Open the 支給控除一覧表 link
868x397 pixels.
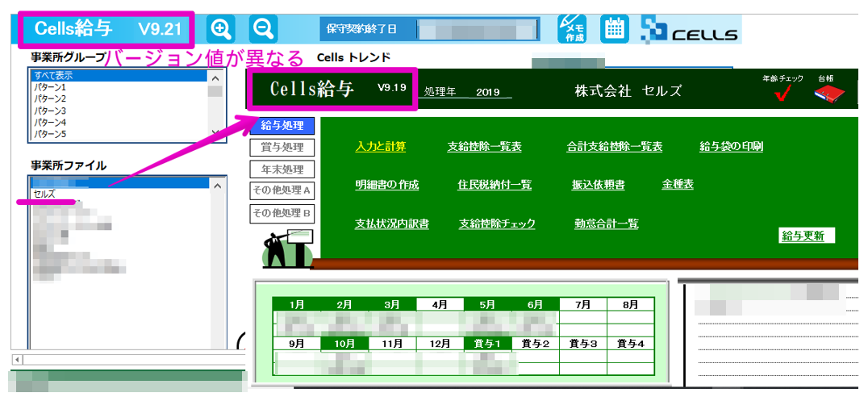tap(484, 147)
